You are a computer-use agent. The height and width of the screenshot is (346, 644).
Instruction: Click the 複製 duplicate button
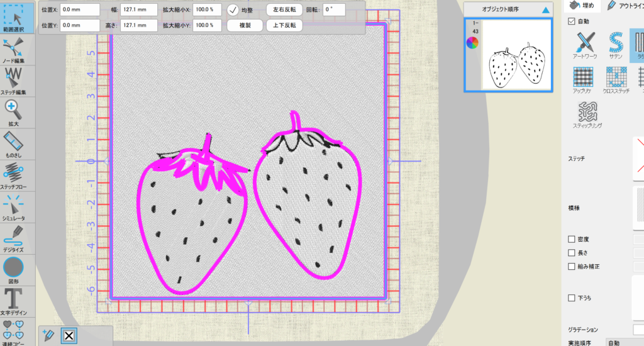coord(245,26)
